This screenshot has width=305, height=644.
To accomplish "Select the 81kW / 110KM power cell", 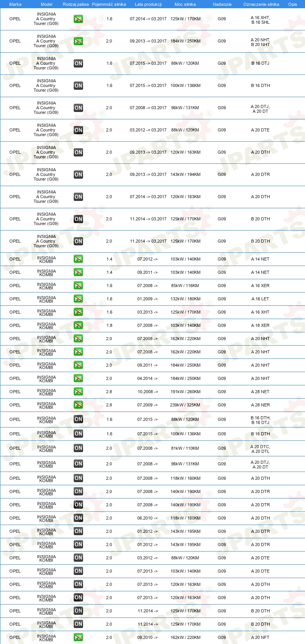I will [185, 448].
